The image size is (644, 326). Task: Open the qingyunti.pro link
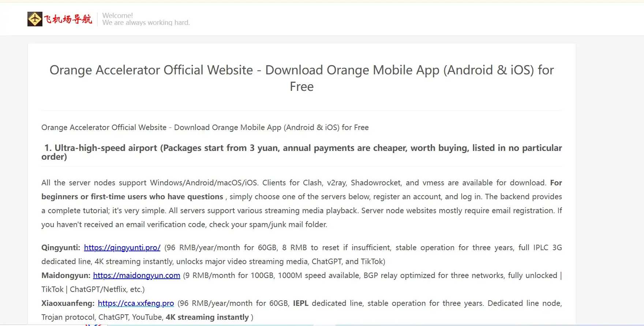click(x=122, y=248)
